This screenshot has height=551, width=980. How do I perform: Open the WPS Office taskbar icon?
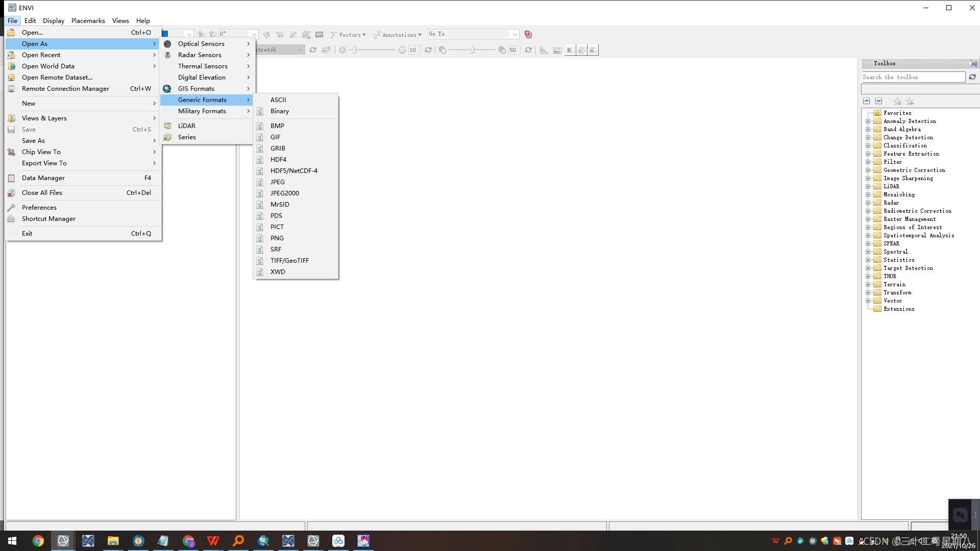click(x=213, y=541)
